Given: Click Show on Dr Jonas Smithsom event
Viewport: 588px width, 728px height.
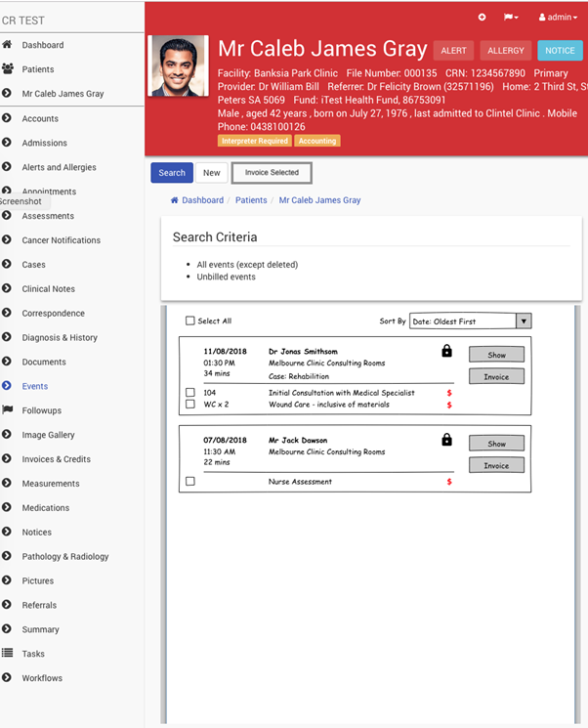Looking at the screenshot, I should [496, 355].
